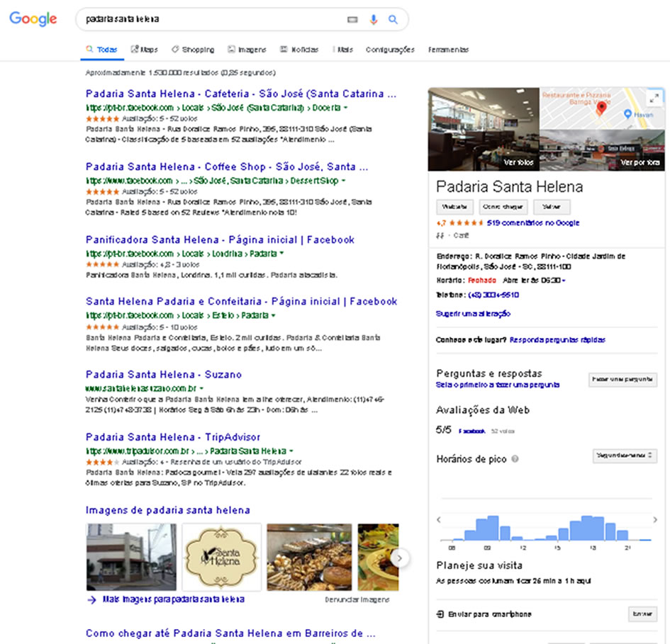Viewport: 670px width, 644px height.
Task: Start voice search with the microphone icon
Action: coord(374,20)
